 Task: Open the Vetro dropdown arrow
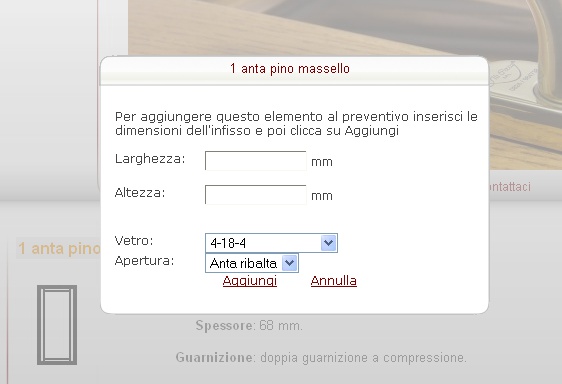click(x=328, y=243)
